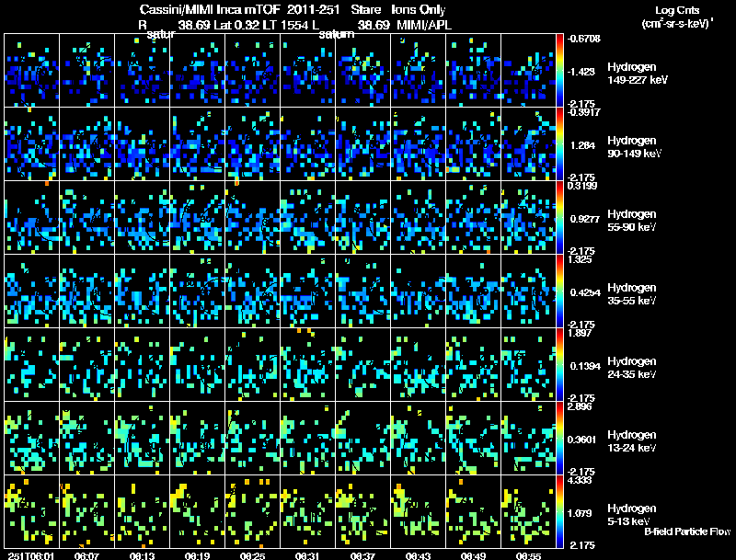Click the '251T06:01' time axis label
736x560 pixels.
click(31, 555)
